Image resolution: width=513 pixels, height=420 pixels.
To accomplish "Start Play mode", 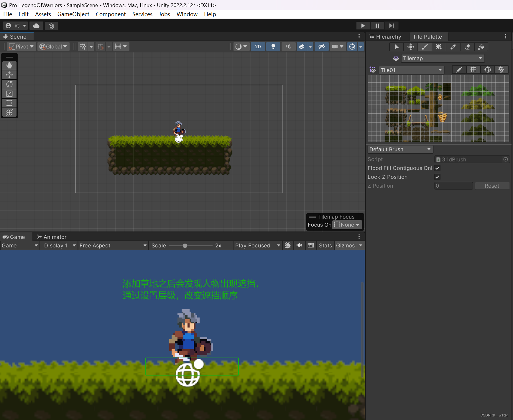I will click(x=363, y=26).
